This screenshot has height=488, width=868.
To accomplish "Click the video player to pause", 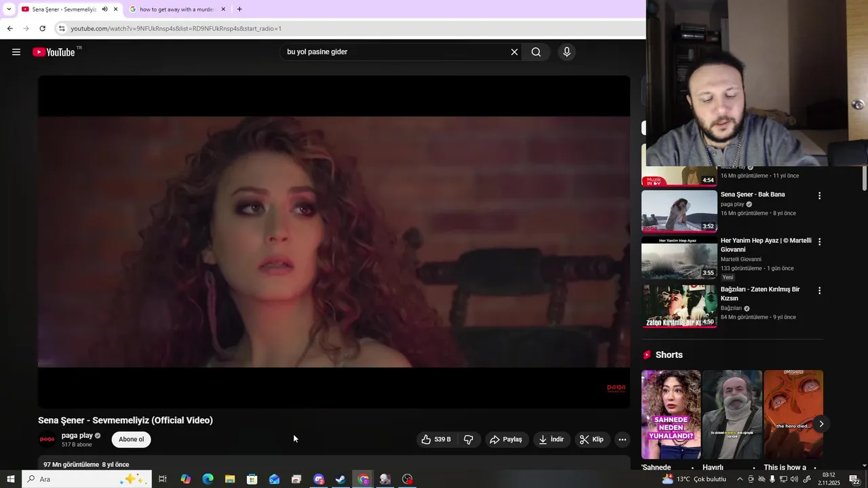I will 334,242.
